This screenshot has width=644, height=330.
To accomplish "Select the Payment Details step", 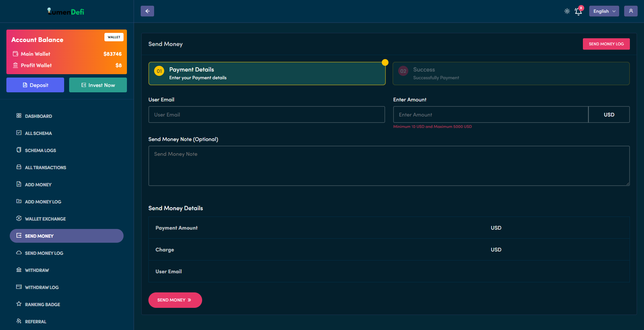I will click(x=267, y=73).
